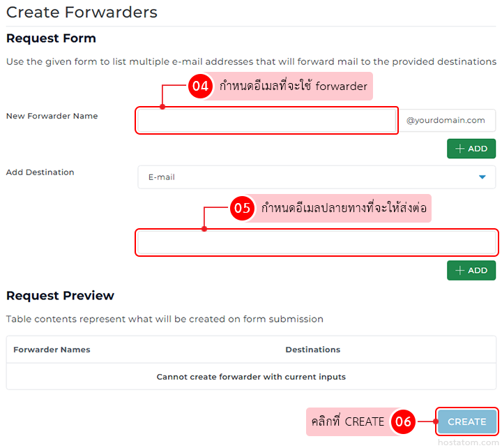502x448 pixels.
Task: Click the Thai destination callout label for step 05
Action: (344, 208)
